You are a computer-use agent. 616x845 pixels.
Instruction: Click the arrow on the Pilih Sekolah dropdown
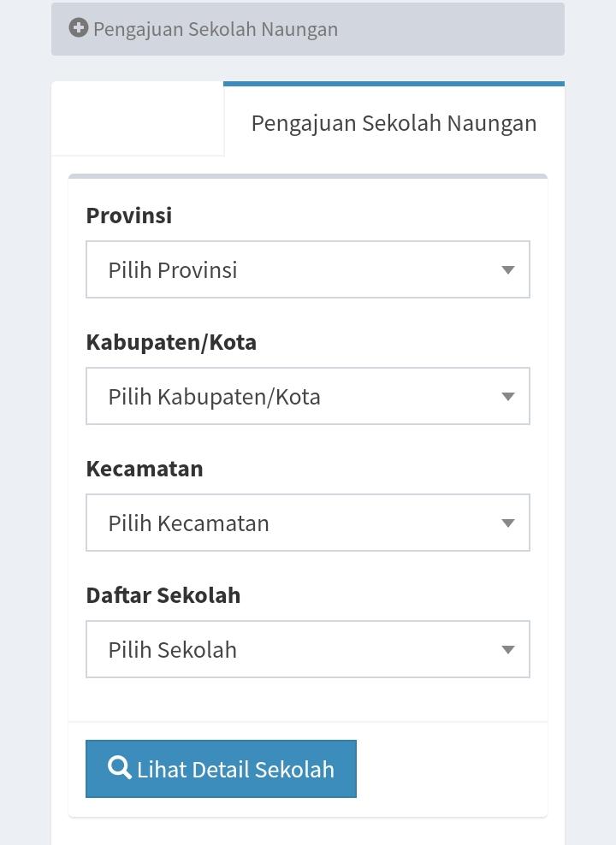click(507, 650)
